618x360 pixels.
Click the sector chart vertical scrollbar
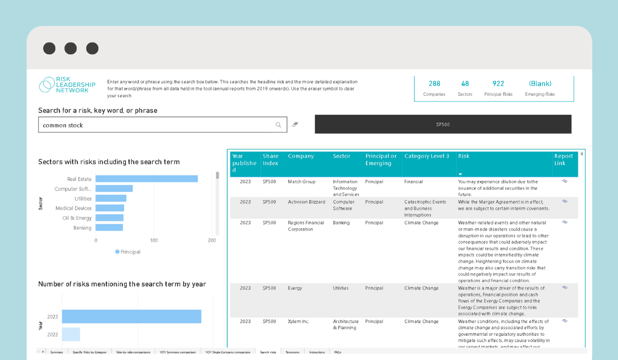(x=217, y=175)
